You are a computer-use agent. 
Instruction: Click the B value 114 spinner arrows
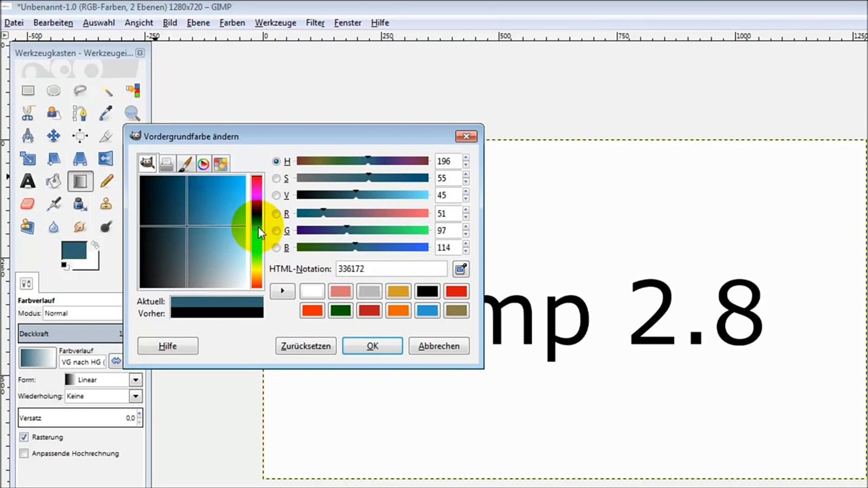(x=466, y=248)
